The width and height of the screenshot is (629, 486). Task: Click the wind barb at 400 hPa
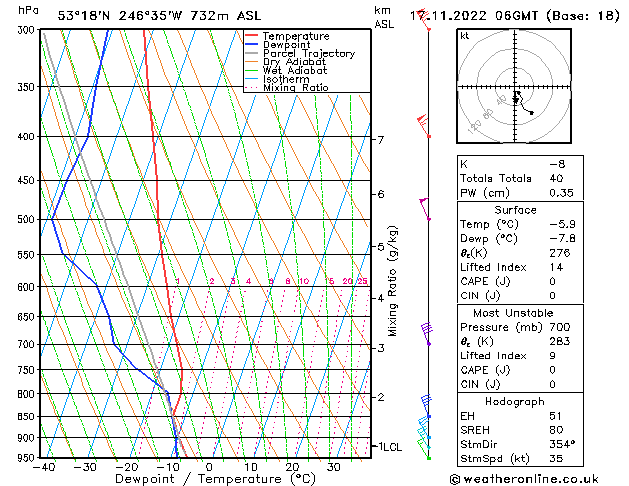coord(423,126)
